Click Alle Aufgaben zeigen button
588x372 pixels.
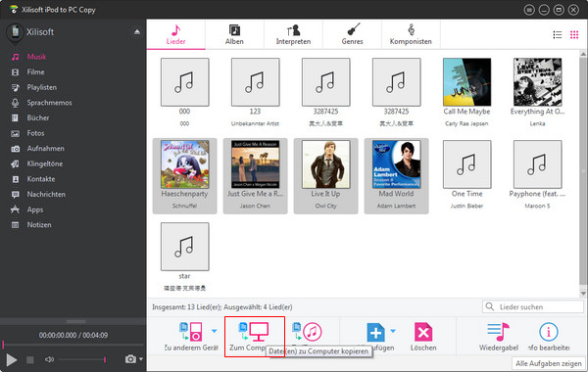coord(548,363)
